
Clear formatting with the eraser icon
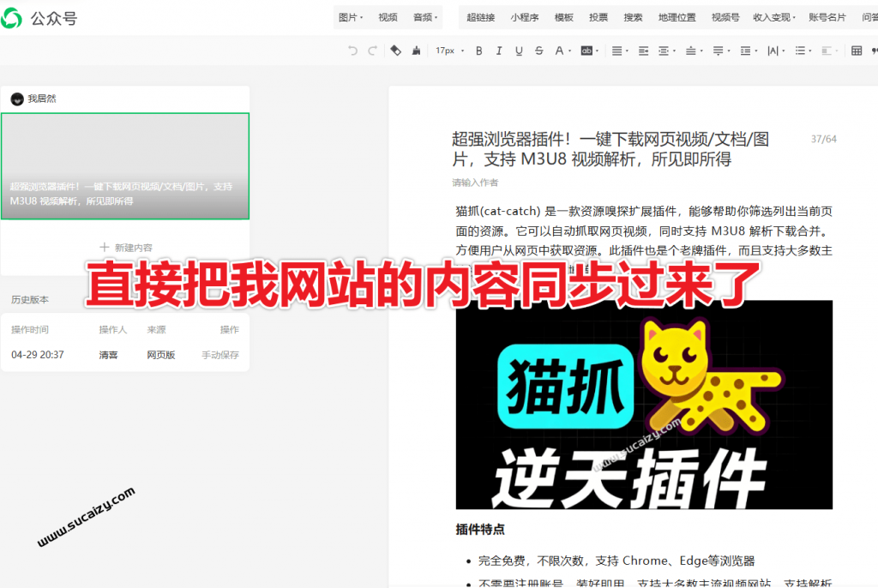pos(396,51)
